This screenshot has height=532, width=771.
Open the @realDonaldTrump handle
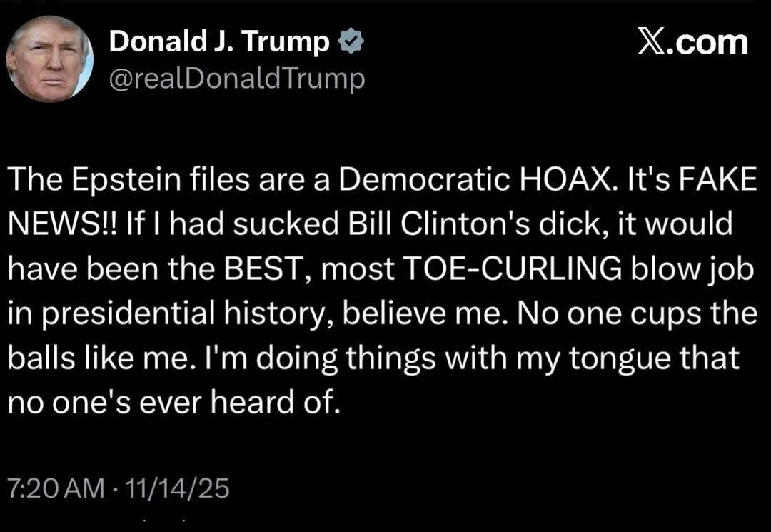[236, 78]
